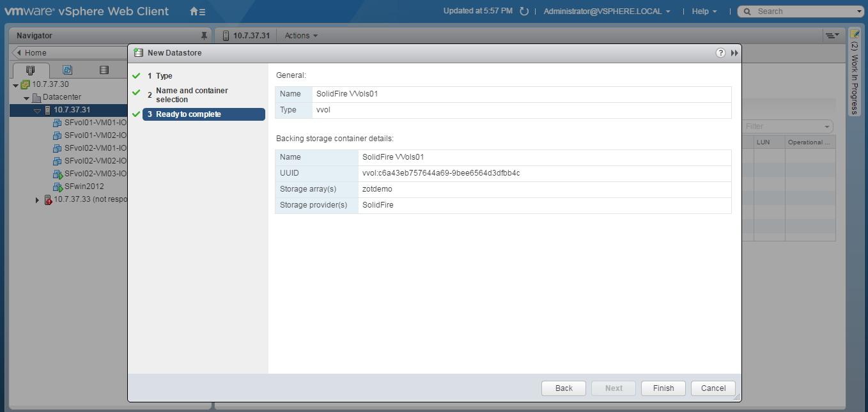Select the SFvol02-VM02 virtual machine
This screenshot has height=412, width=868.
click(x=95, y=161)
